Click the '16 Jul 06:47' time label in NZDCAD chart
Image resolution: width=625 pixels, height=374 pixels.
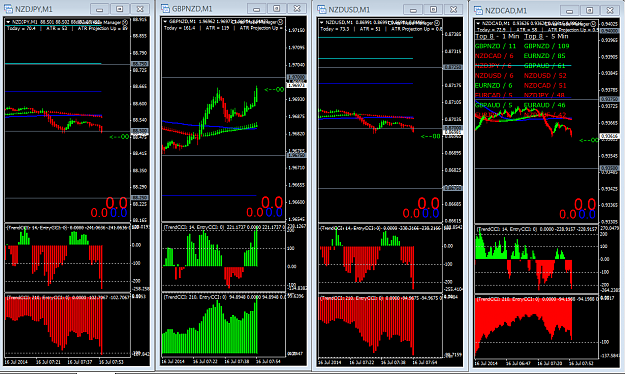[x=518, y=363]
